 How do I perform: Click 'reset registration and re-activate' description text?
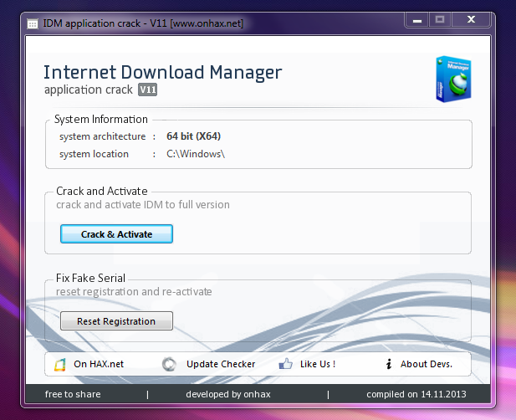134,292
